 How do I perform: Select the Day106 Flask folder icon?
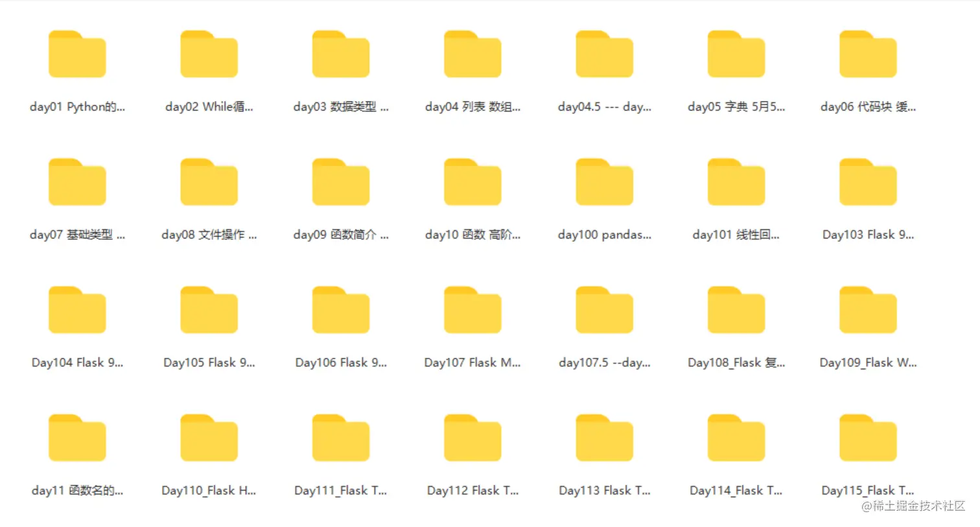click(341, 310)
